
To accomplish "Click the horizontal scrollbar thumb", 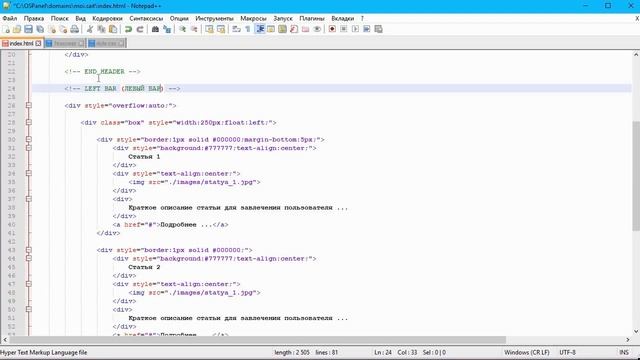I will pyautogui.click(x=258, y=340).
